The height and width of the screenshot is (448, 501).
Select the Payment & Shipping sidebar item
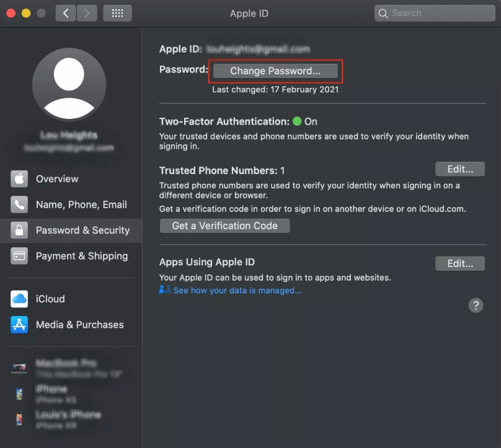pyautogui.click(x=81, y=256)
